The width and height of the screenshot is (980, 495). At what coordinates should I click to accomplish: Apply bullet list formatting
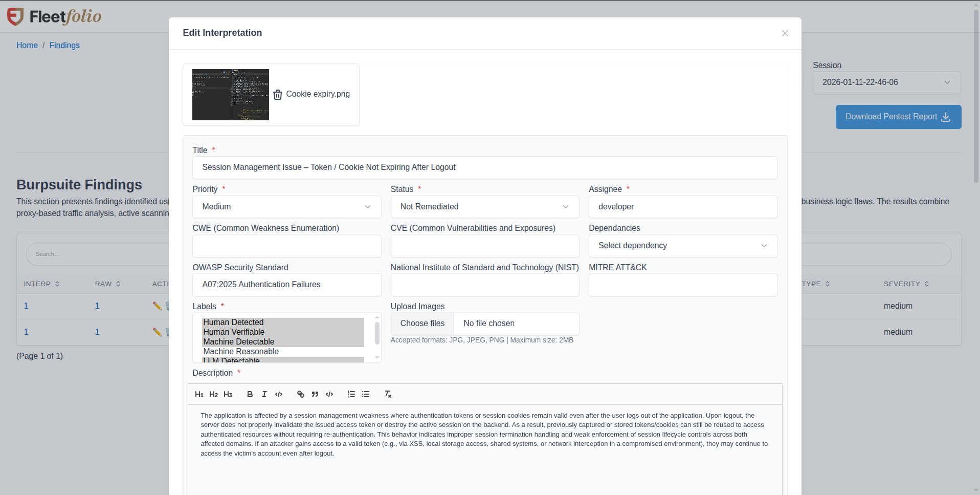[365, 394]
